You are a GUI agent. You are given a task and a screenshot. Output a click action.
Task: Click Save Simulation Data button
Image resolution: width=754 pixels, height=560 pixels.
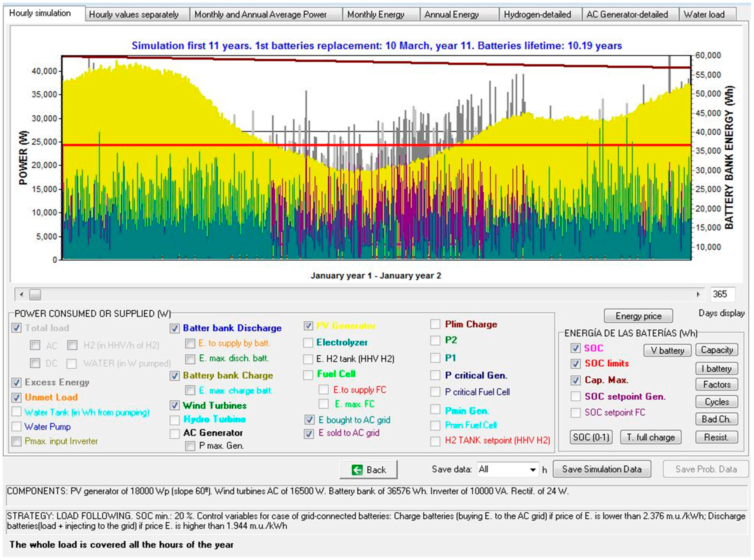601,469
